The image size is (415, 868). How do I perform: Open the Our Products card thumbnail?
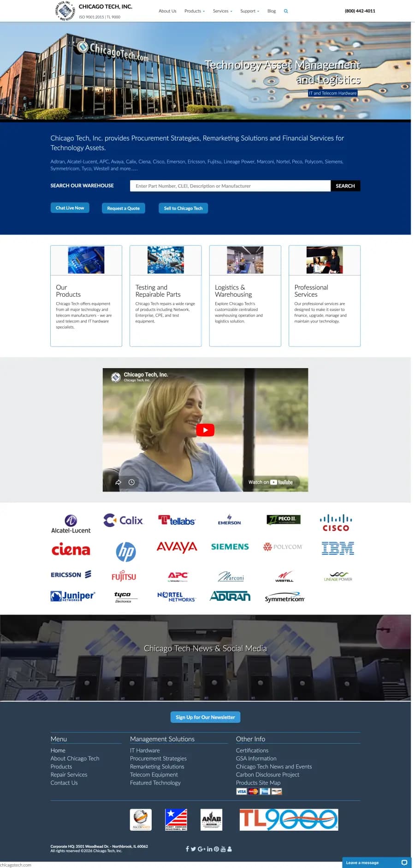(86, 260)
